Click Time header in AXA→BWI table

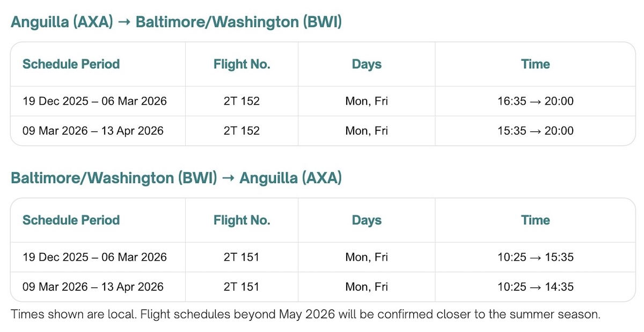(x=535, y=64)
